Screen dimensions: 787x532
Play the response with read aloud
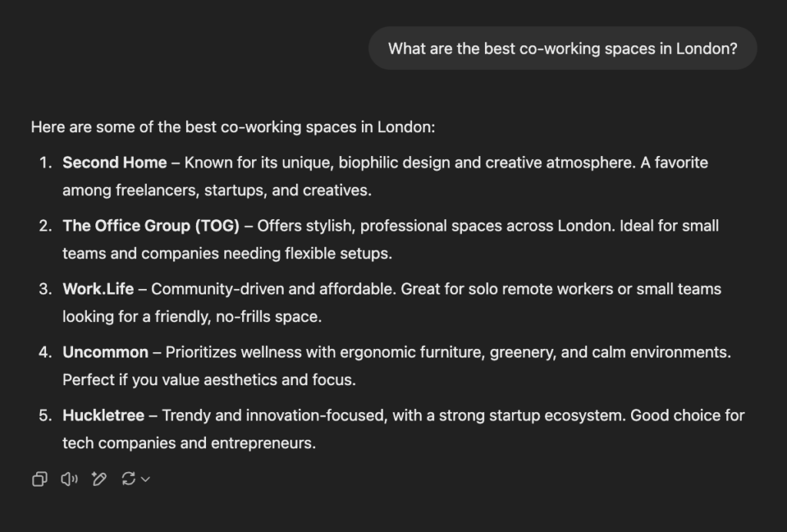69,480
